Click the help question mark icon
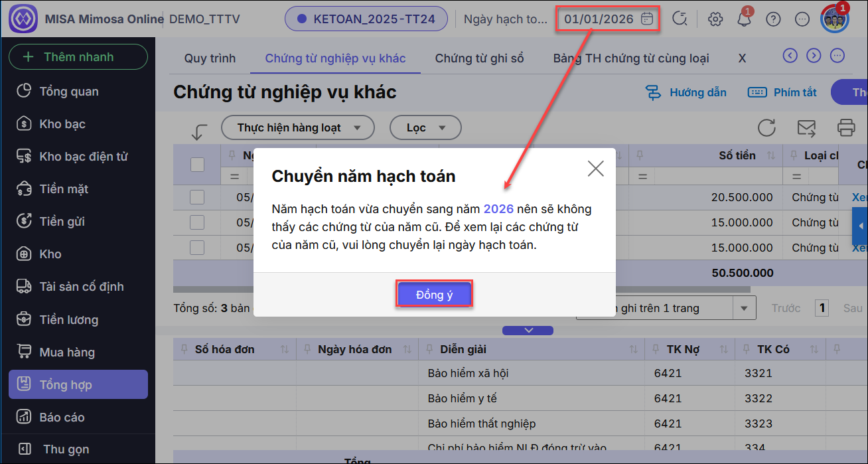Screen dimensions: 868x464 [x=773, y=19]
